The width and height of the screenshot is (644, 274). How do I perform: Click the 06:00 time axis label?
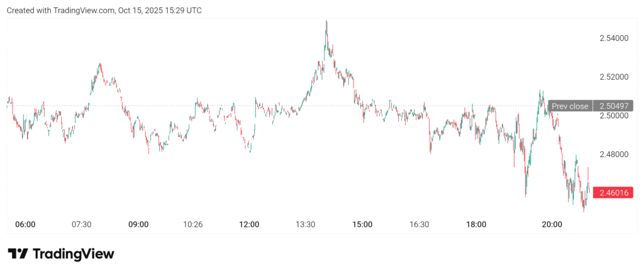pos(25,224)
